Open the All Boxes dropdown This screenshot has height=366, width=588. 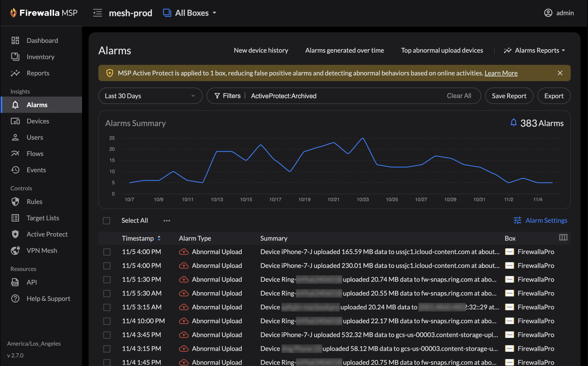pos(190,13)
